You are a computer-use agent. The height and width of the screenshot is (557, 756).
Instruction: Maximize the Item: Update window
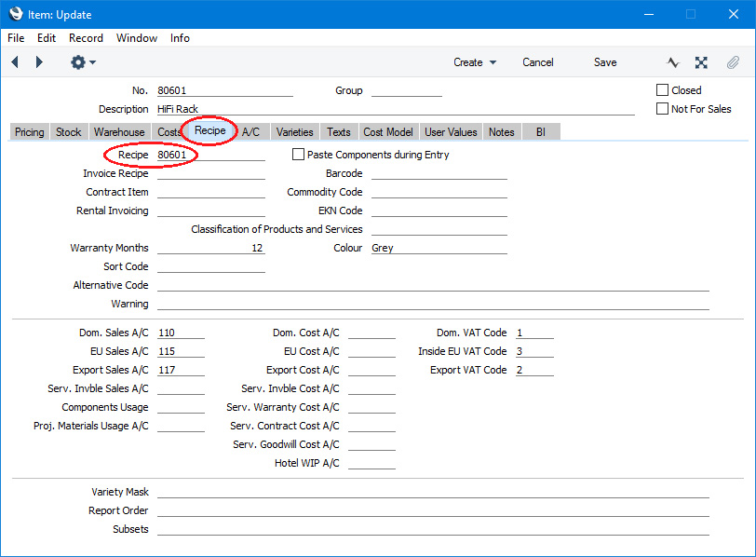pyautogui.click(x=691, y=15)
